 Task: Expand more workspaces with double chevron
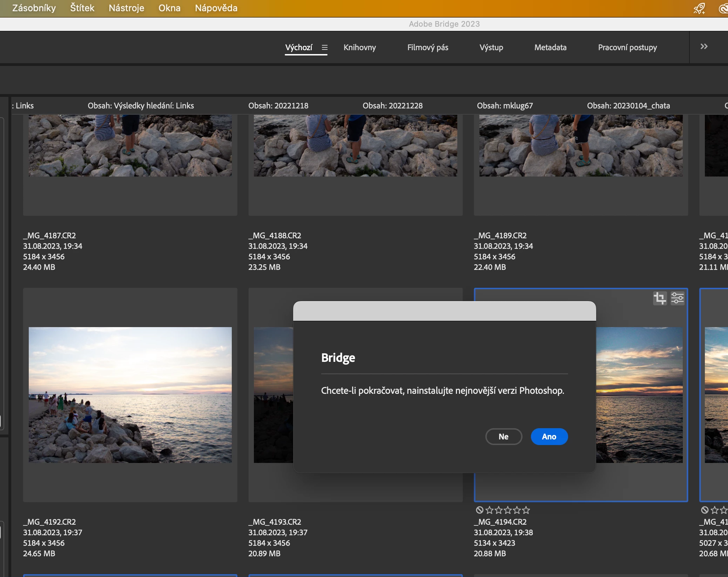pyautogui.click(x=704, y=47)
